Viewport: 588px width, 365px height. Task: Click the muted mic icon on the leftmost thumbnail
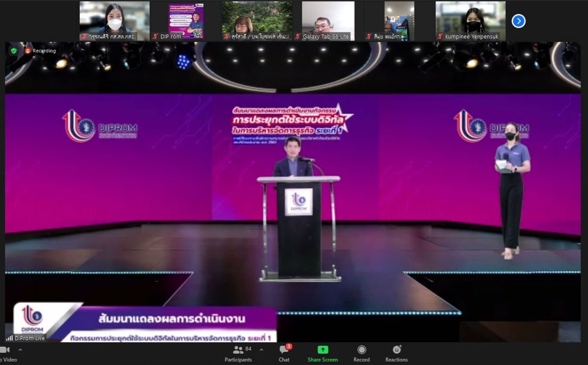pyautogui.click(x=84, y=37)
